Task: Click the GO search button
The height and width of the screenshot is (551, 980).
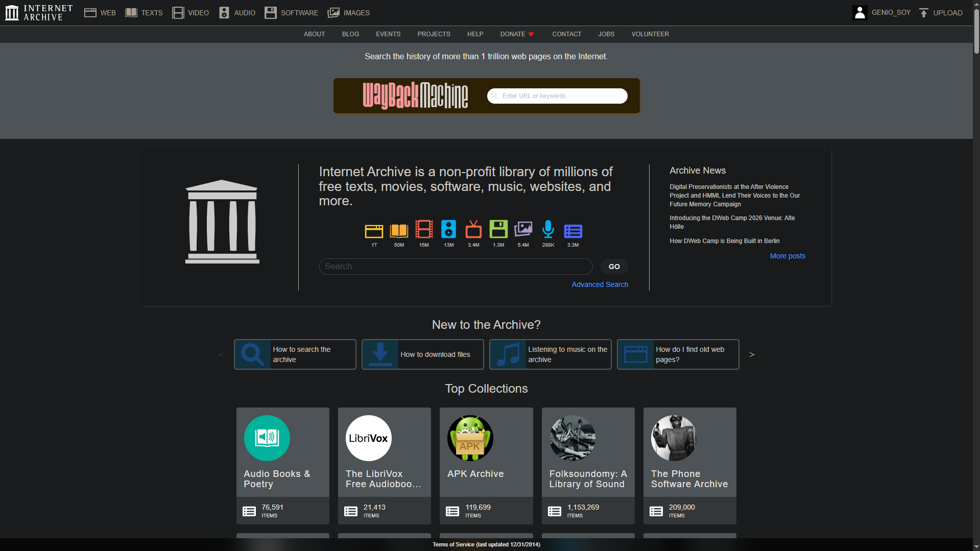Action: pyautogui.click(x=614, y=267)
